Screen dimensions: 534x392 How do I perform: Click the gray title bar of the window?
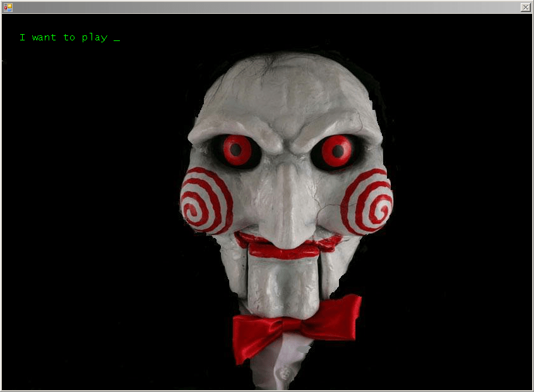265,6
